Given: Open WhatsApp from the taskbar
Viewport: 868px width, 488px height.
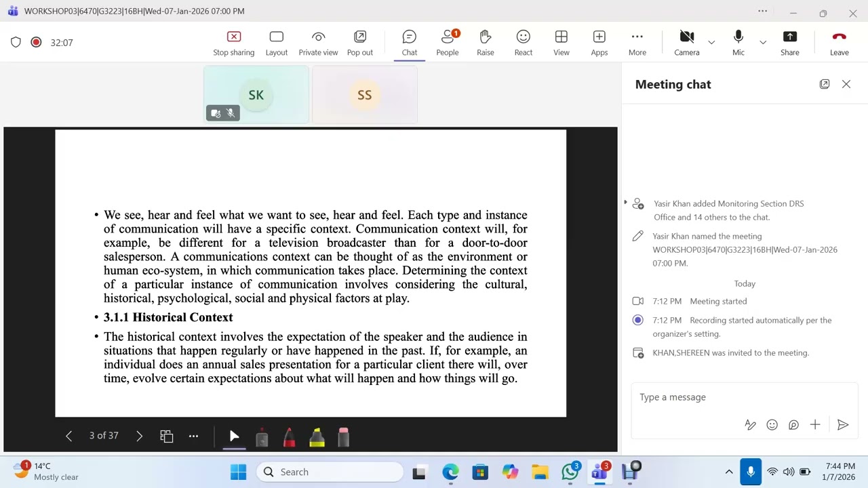Looking at the screenshot, I should click(570, 472).
